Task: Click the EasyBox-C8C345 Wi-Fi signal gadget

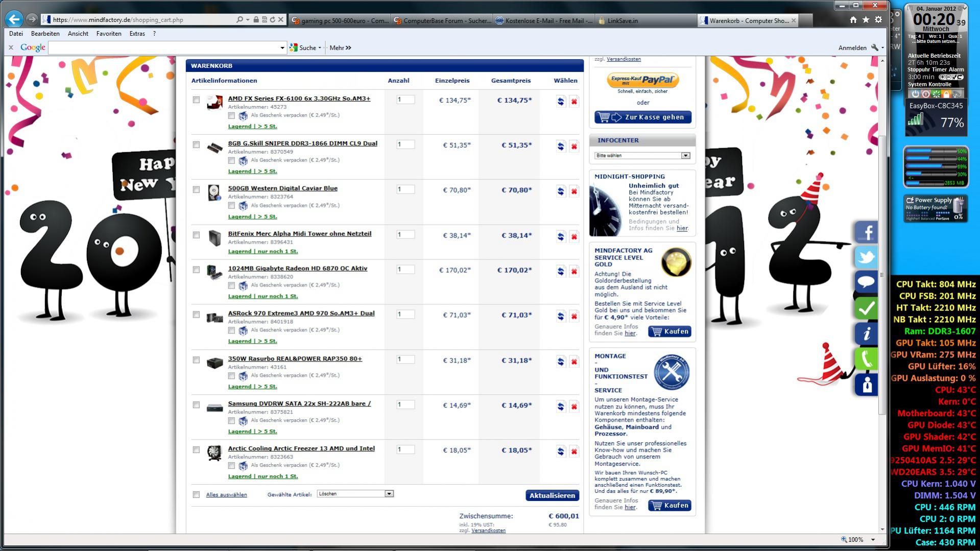Action: tap(936, 118)
